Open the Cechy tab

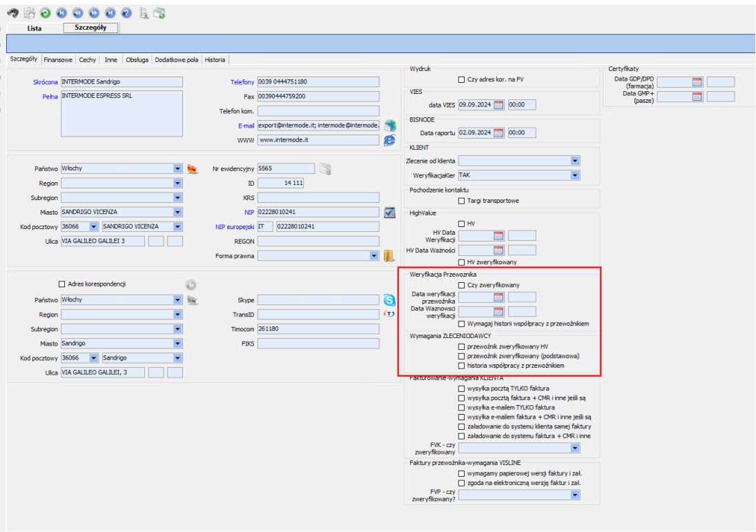coord(87,60)
